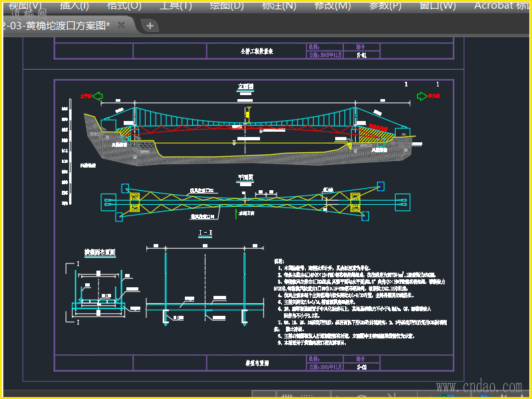
Task: Click the 立面图 title text
Action: 245,86
